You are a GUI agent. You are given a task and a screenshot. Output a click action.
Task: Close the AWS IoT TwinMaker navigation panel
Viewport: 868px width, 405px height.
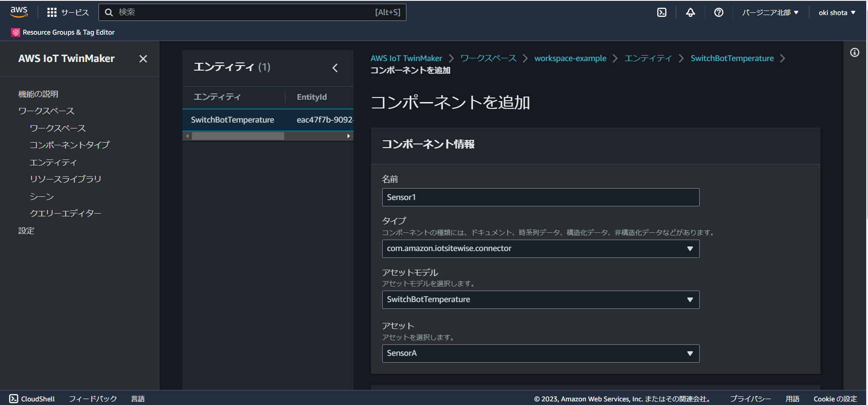[x=143, y=59]
